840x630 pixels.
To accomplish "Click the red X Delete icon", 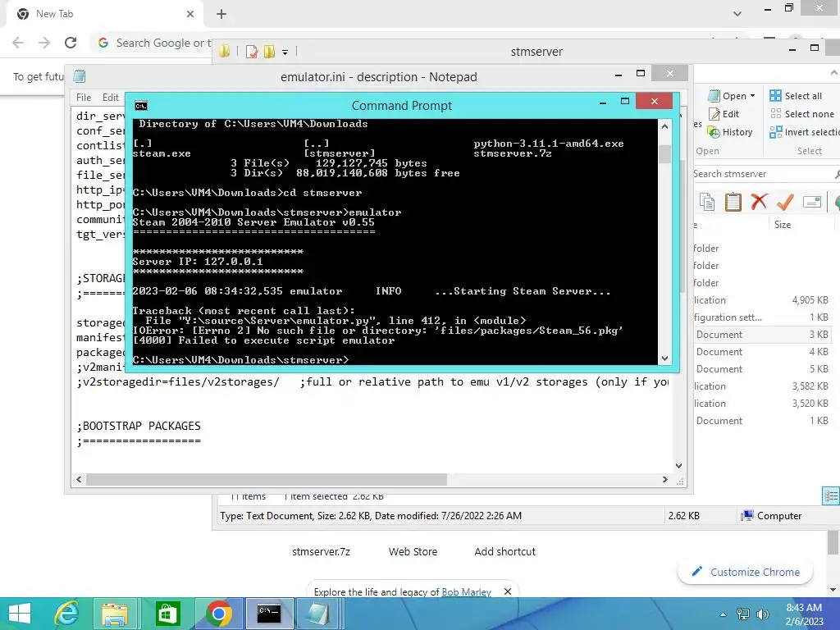I will [759, 202].
